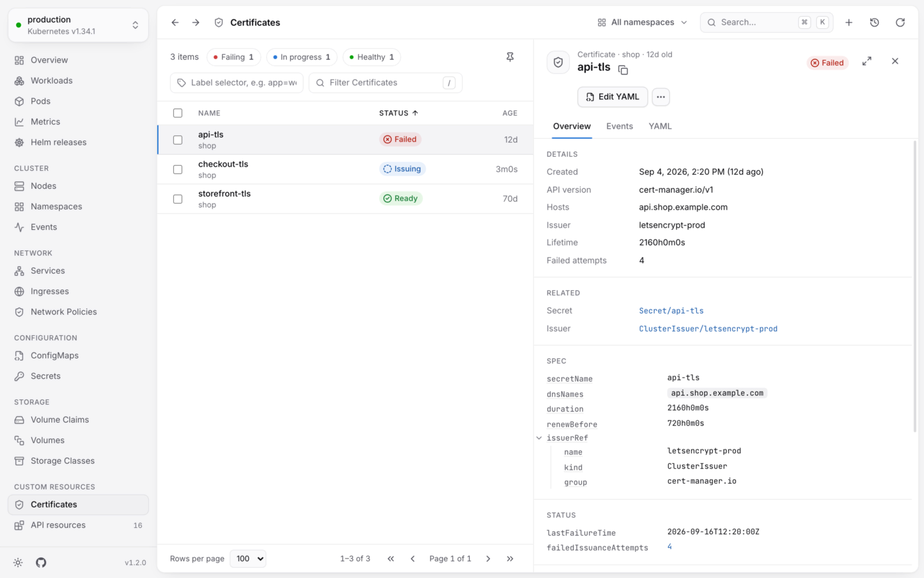The height and width of the screenshot is (578, 924).
Task: Check the api-tls row checkbox
Action: [178, 140]
